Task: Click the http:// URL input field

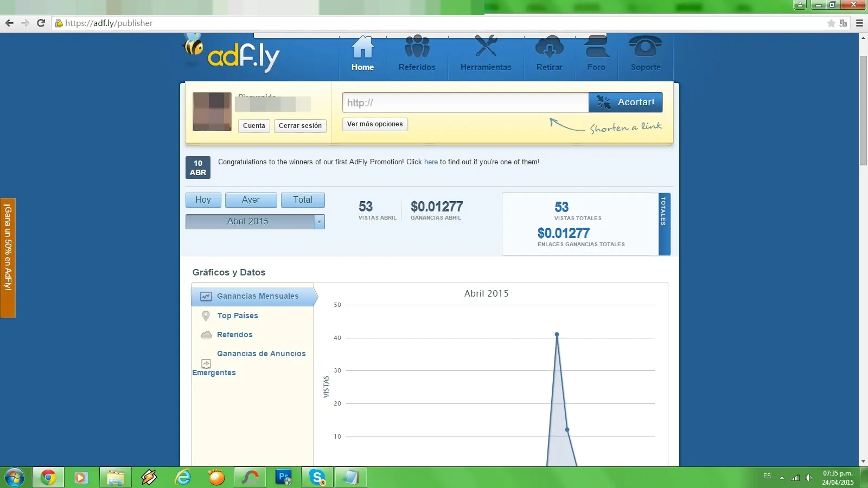Action: [x=465, y=102]
